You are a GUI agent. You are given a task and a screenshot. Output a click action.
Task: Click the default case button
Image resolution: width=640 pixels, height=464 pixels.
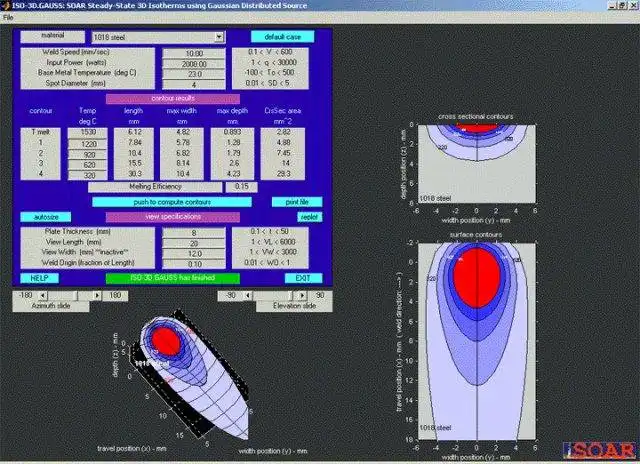[282, 37]
